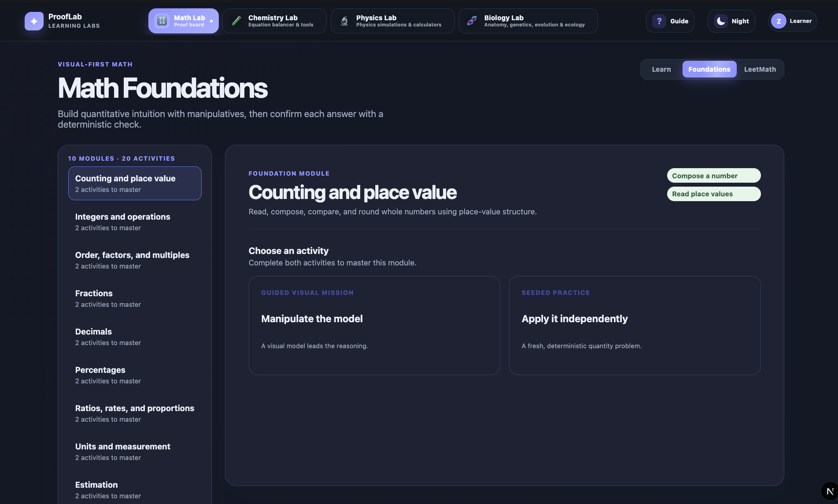Open the Apply it independently activity card
Viewport: 838px width, 504px height.
click(635, 325)
